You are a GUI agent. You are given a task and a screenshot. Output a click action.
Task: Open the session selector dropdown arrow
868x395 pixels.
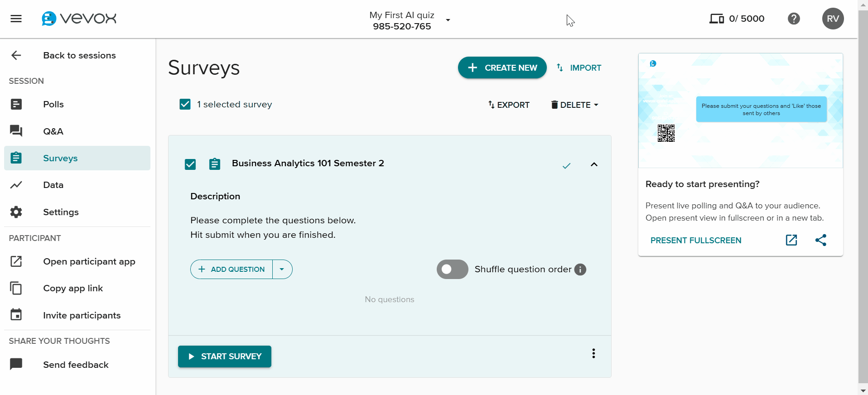448,20
